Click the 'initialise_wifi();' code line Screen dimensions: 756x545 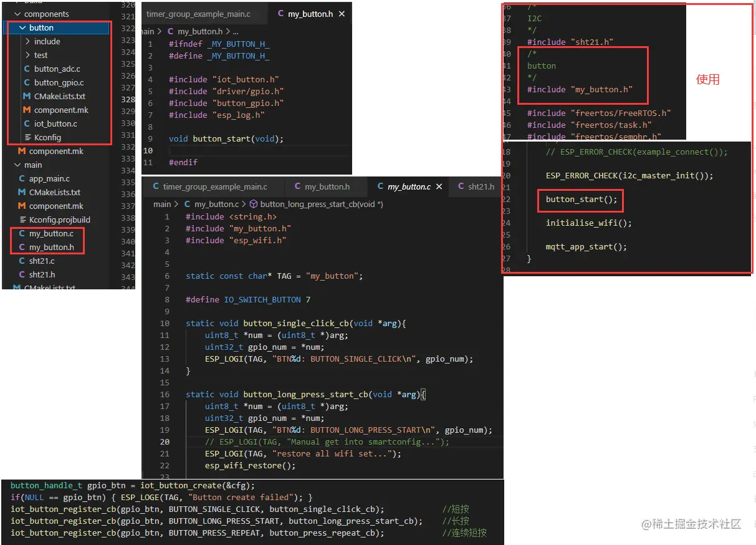(589, 223)
